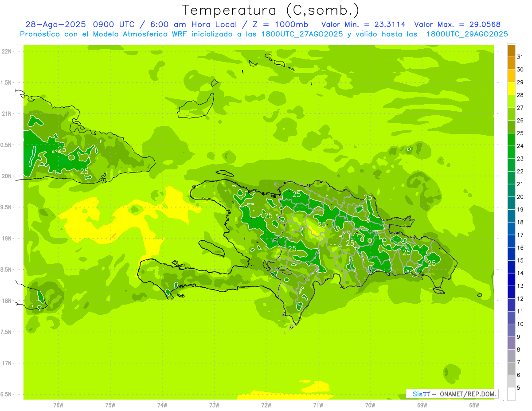Click the legend value '12'
This screenshot has height=411, width=532.
[520, 298]
